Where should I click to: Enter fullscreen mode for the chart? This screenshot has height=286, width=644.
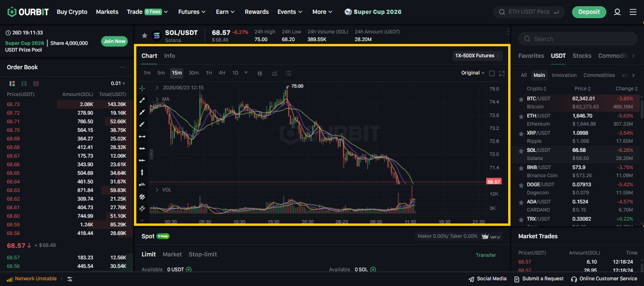501,73
